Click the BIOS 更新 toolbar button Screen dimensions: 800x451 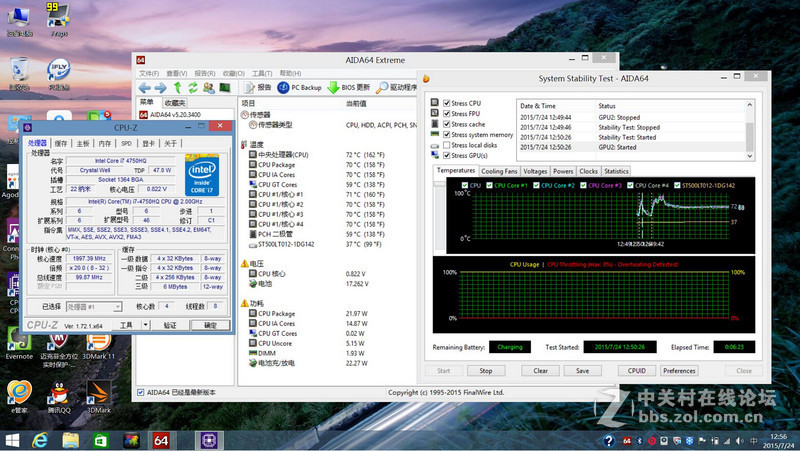click(x=349, y=88)
